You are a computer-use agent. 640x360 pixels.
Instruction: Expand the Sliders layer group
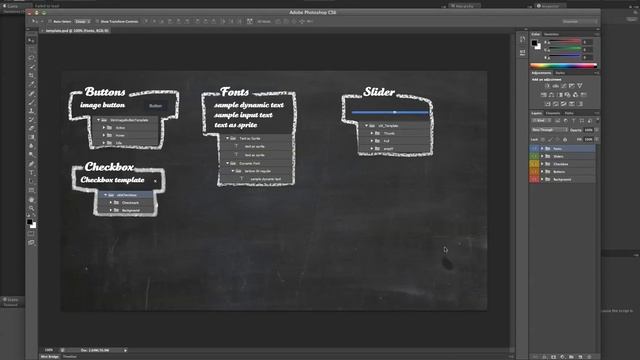pos(542,156)
